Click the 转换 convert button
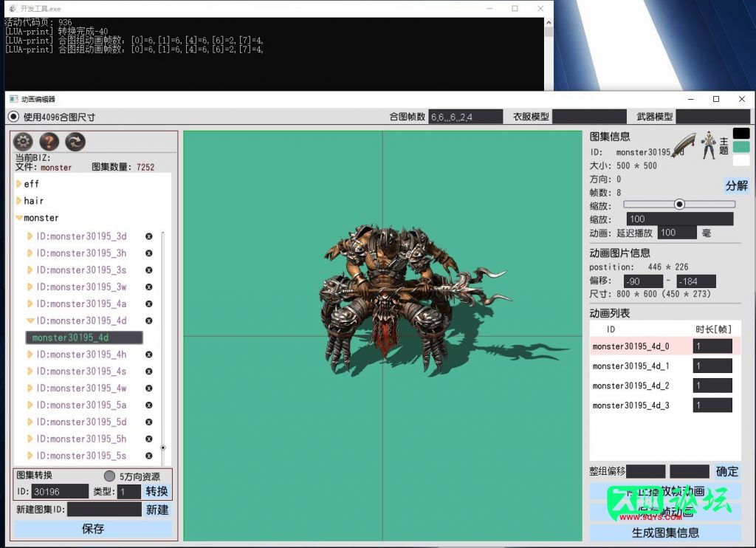The height and width of the screenshot is (548, 756). (x=157, y=492)
